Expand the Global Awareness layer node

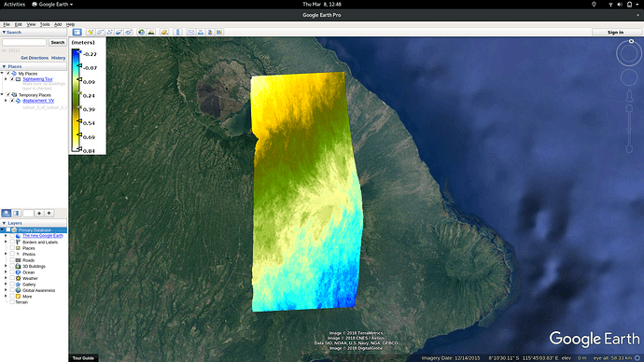(6, 290)
